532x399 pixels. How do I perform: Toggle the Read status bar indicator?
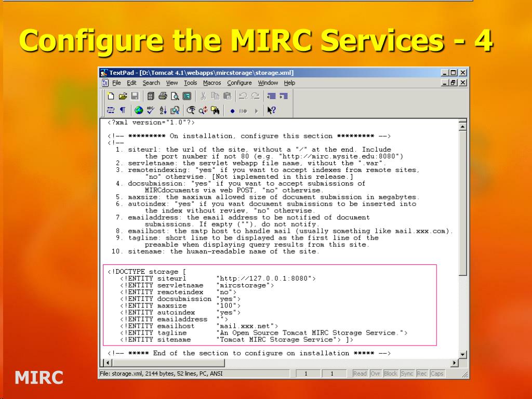coord(360,374)
